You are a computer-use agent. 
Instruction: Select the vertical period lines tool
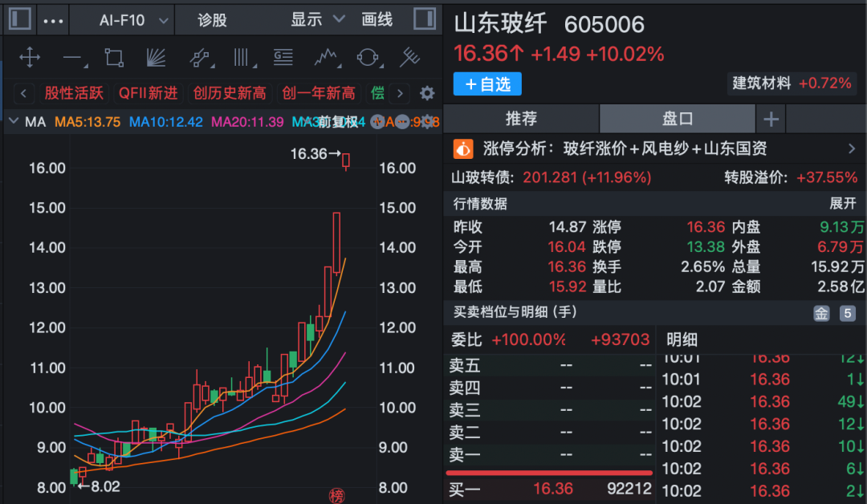pos(243,58)
